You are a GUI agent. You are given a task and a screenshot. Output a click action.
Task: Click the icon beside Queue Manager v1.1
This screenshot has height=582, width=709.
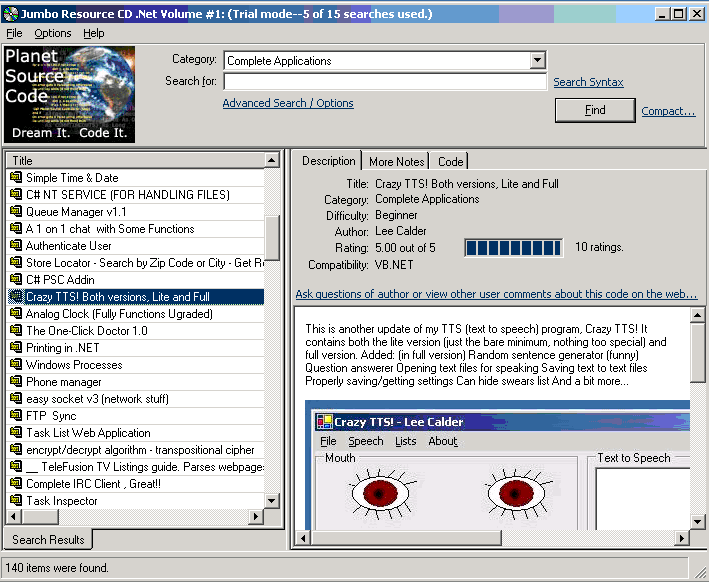16,211
